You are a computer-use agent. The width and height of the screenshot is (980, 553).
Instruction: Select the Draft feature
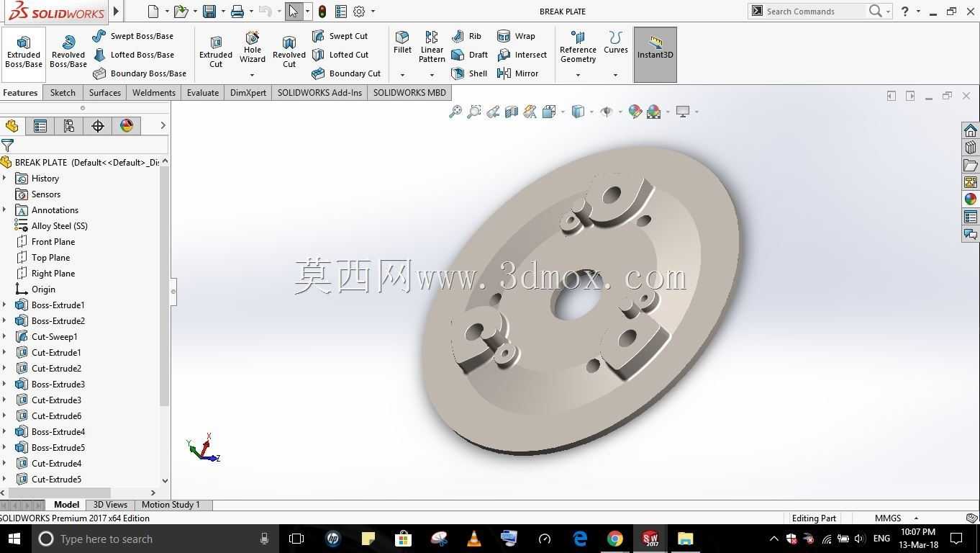[x=469, y=55]
